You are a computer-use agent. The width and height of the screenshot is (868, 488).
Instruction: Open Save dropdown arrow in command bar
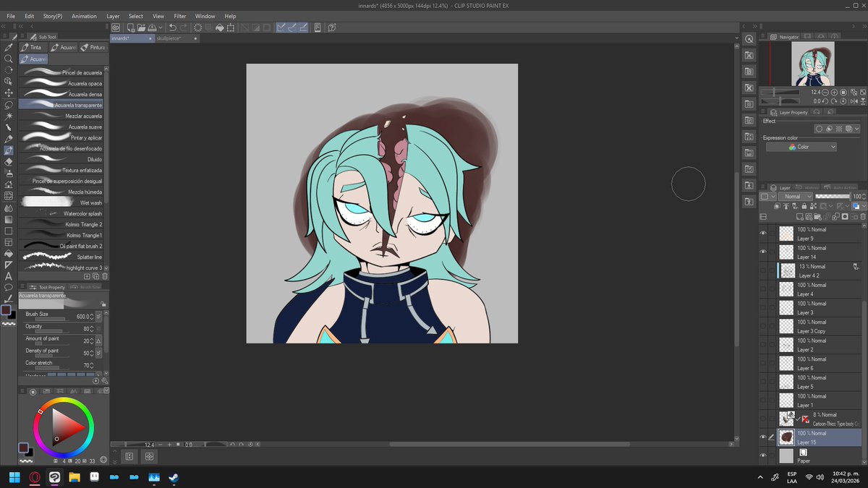click(x=161, y=27)
